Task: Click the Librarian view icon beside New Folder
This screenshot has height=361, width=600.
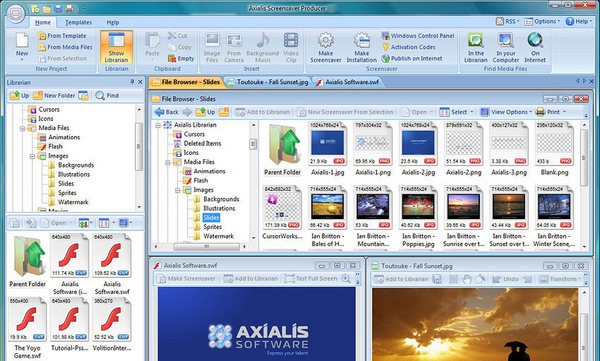Action: 83,95
